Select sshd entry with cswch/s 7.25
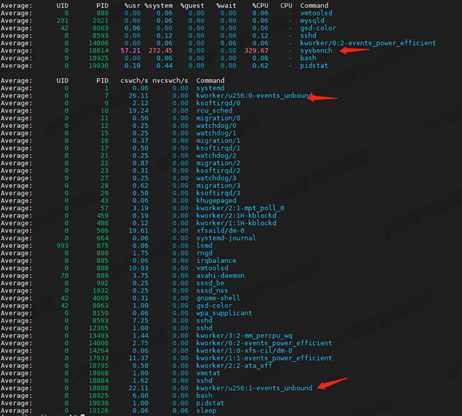This screenshot has height=416, width=462. coord(204,321)
